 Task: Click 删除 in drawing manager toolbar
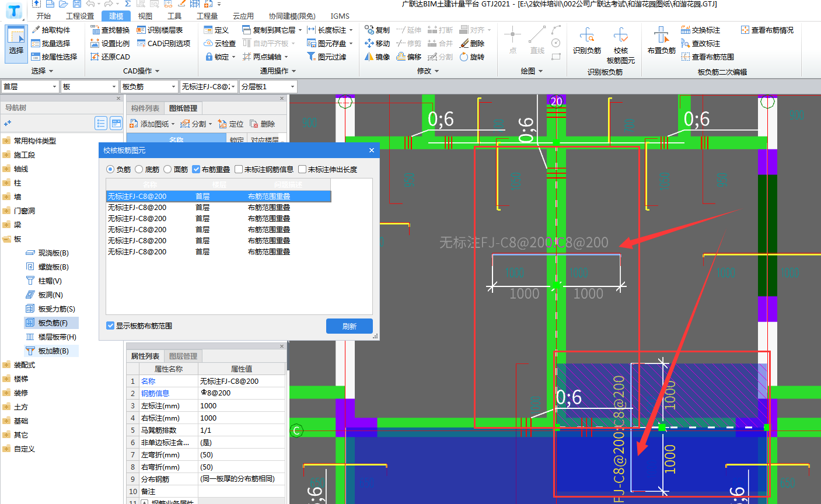pos(262,124)
